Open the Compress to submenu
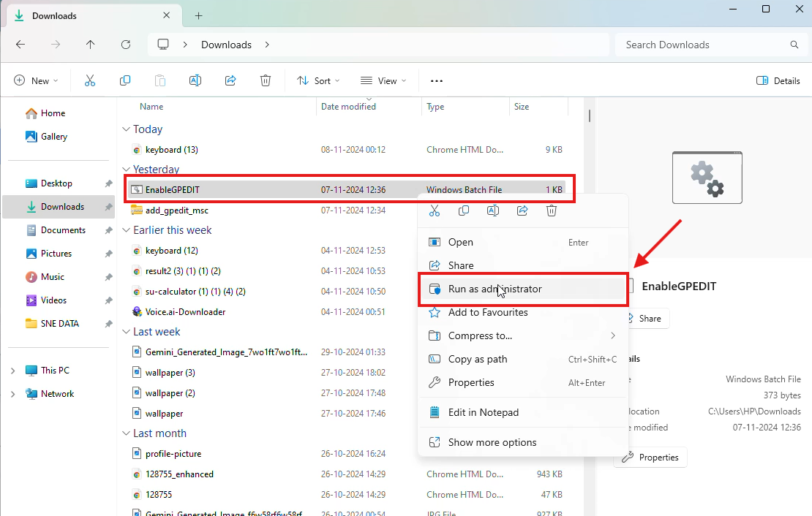812x516 pixels. (x=523, y=335)
